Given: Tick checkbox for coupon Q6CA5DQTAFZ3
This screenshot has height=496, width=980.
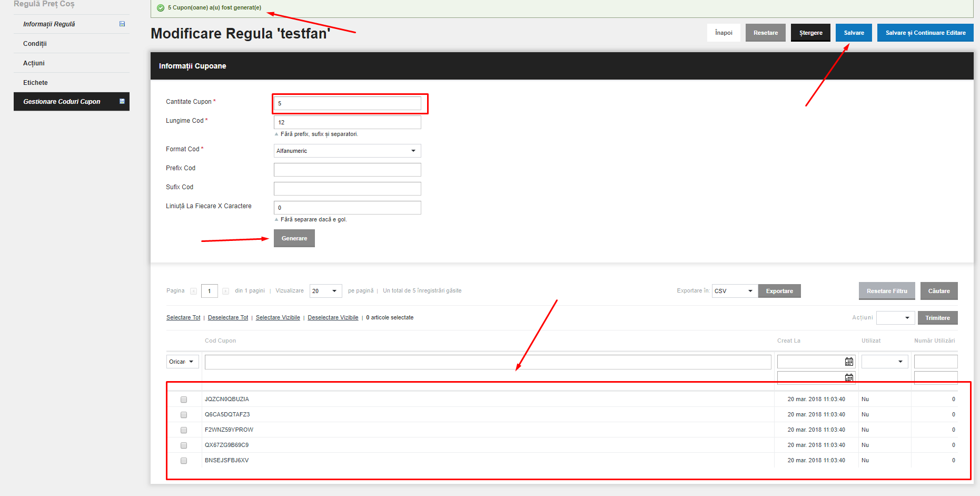Looking at the screenshot, I should pyautogui.click(x=184, y=415).
